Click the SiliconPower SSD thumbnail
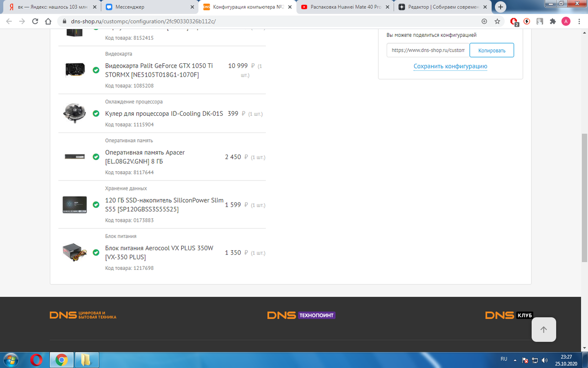The height and width of the screenshot is (368, 588). [x=74, y=204]
